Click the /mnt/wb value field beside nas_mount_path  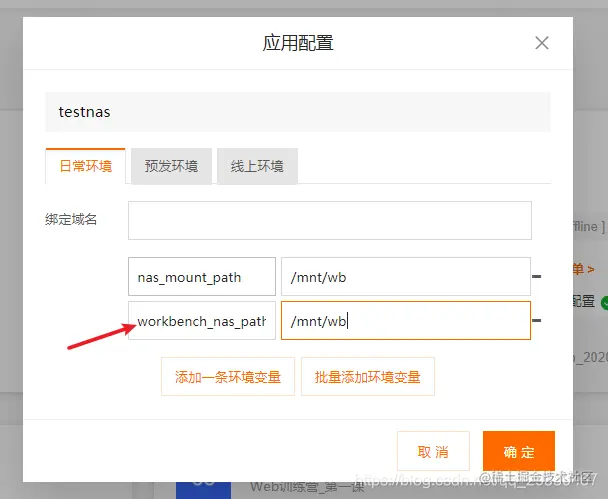406,276
